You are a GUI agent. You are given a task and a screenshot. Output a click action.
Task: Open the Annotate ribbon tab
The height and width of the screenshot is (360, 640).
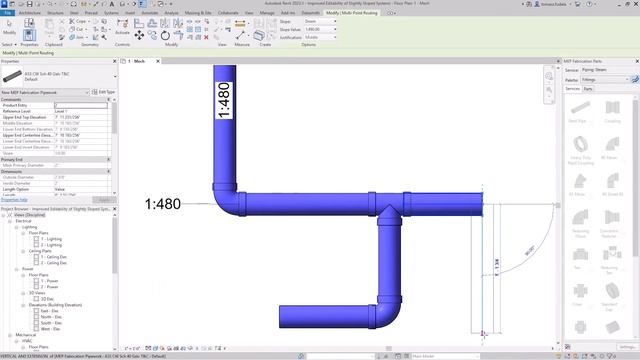point(149,13)
